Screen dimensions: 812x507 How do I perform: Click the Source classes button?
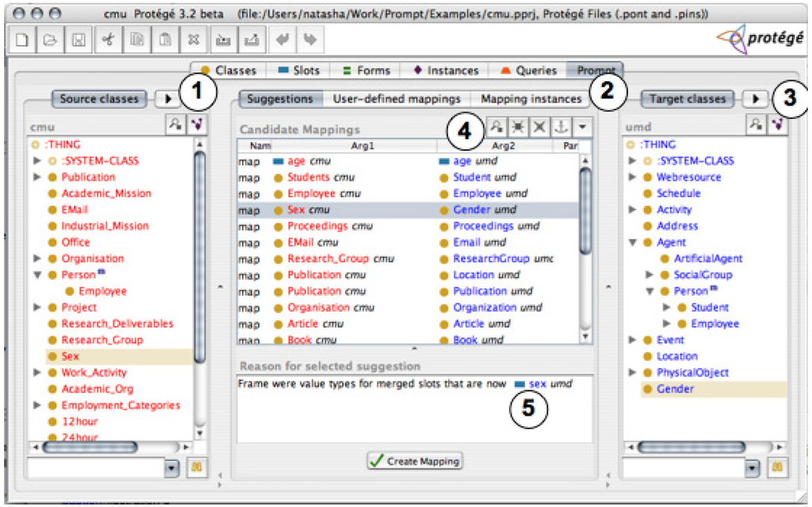coord(99,99)
